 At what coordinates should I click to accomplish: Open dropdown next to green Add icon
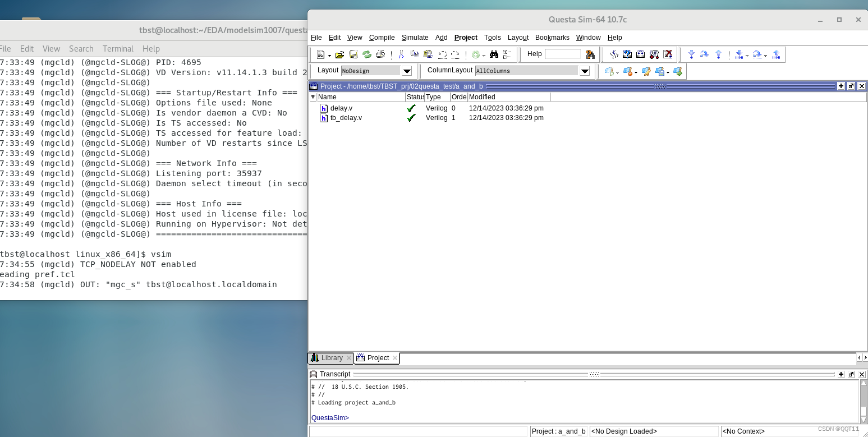[x=484, y=55]
